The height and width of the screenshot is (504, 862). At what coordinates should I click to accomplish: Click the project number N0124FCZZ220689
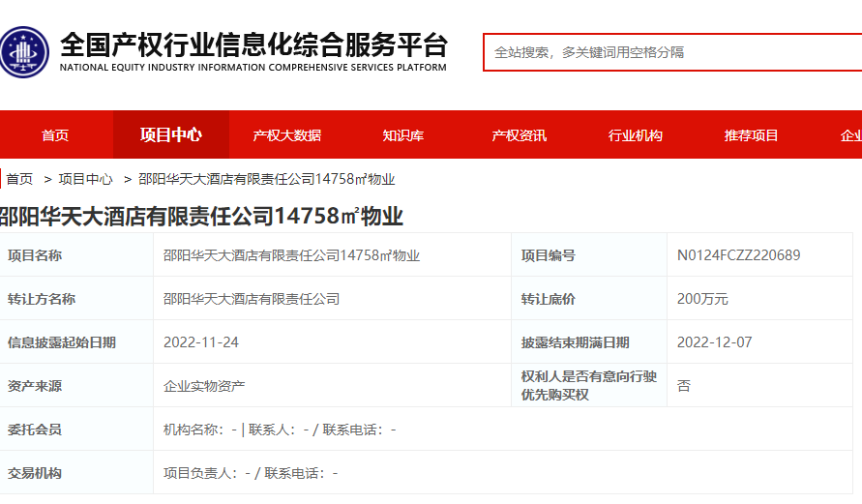(x=738, y=255)
